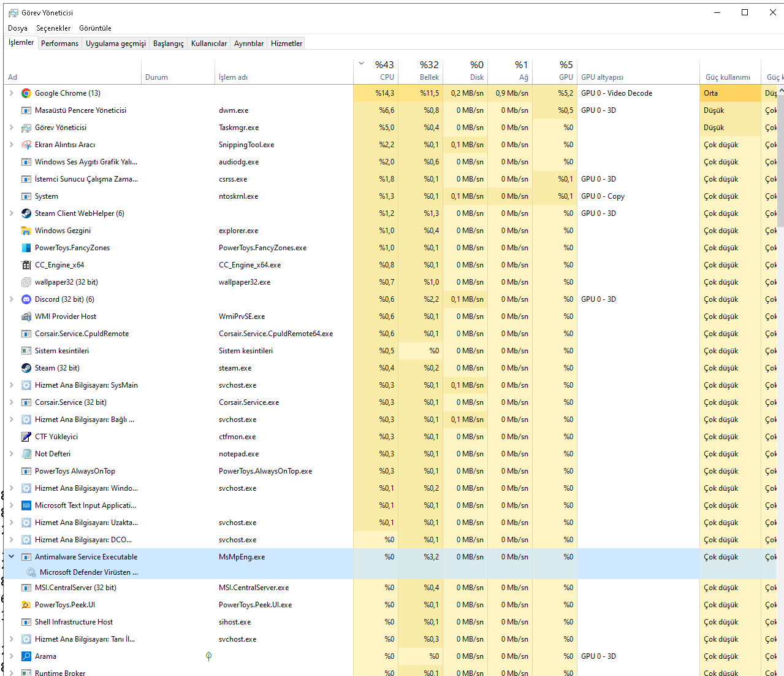Screen dimensions: 784x676
Task: Click the Corsair.Service.CpuIdRemote icon
Action: click(26, 334)
